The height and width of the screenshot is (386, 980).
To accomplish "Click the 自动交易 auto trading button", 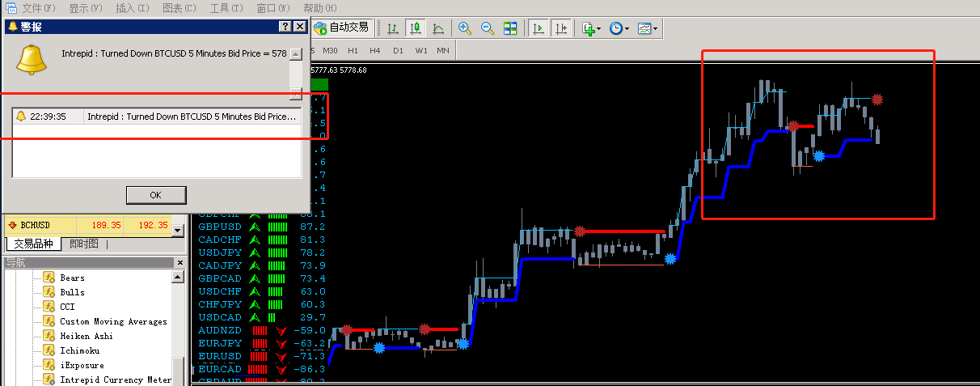I will pos(341,28).
